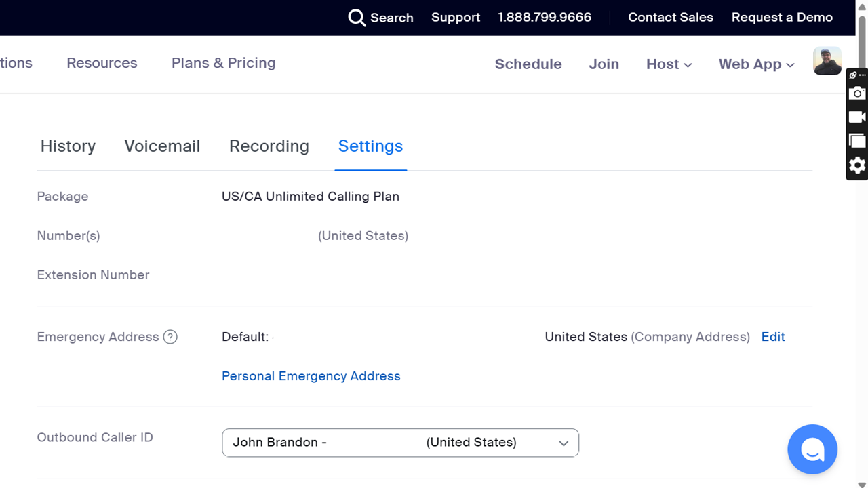Edit the emergency address
This screenshot has height=488, width=868.
tap(773, 337)
